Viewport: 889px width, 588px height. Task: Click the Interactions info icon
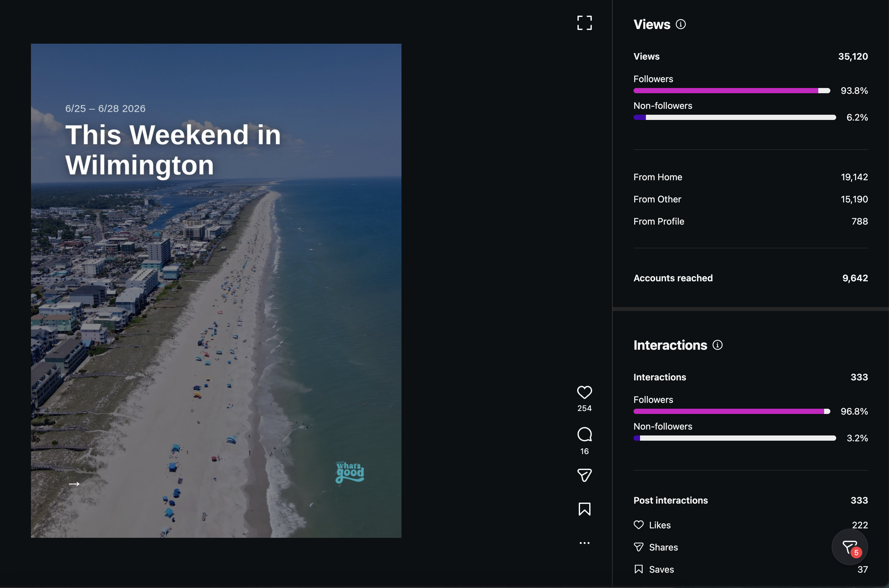tap(717, 345)
